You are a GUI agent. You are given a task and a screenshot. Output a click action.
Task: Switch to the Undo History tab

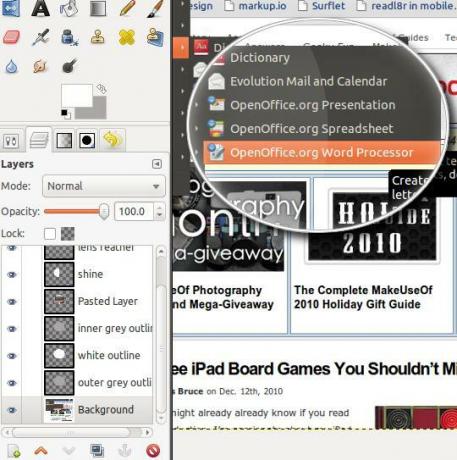pos(112,140)
